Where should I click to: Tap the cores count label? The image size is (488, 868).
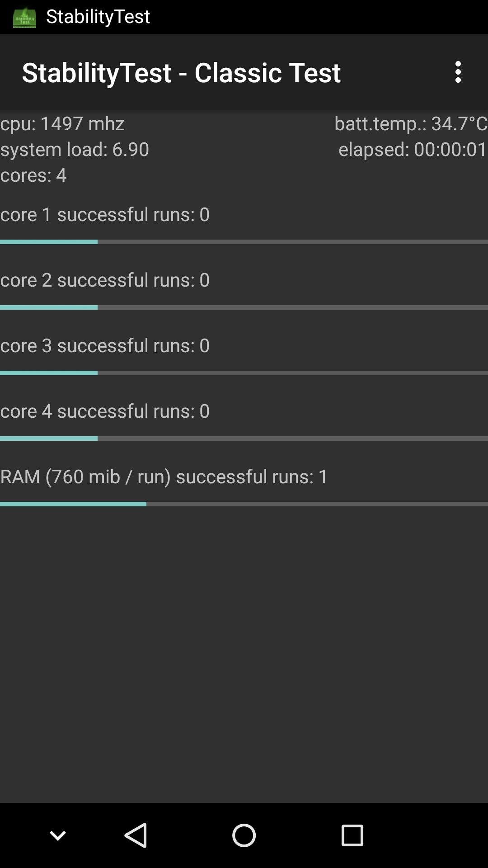point(33,175)
